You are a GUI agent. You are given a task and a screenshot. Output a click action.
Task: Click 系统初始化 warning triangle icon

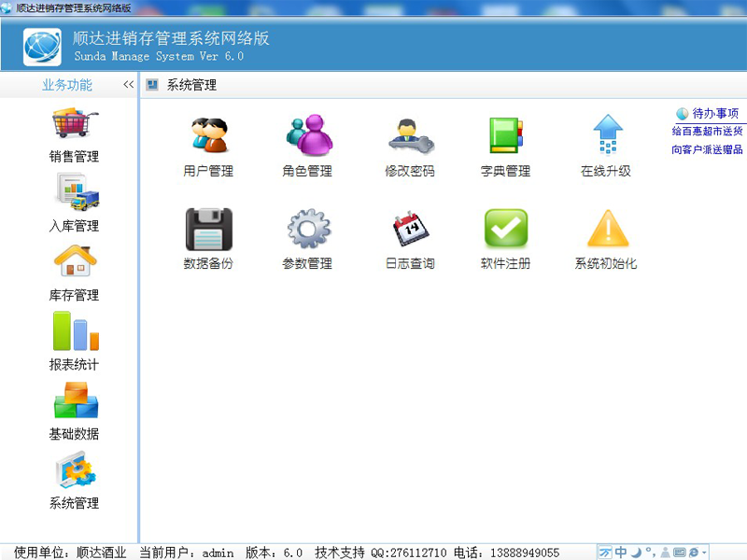pos(607,229)
